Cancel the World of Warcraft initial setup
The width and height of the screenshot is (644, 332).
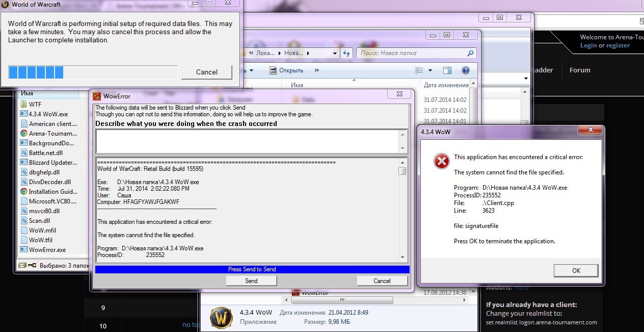click(x=207, y=72)
